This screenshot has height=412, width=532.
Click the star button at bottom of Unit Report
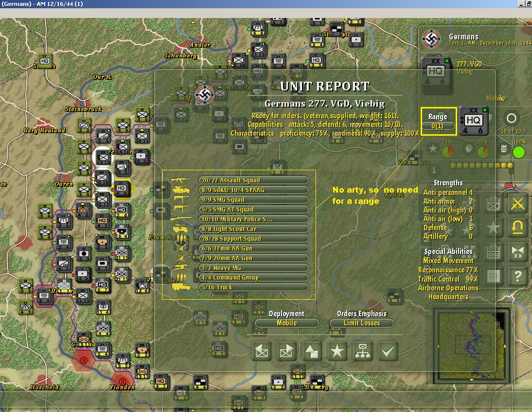pyautogui.click(x=337, y=351)
